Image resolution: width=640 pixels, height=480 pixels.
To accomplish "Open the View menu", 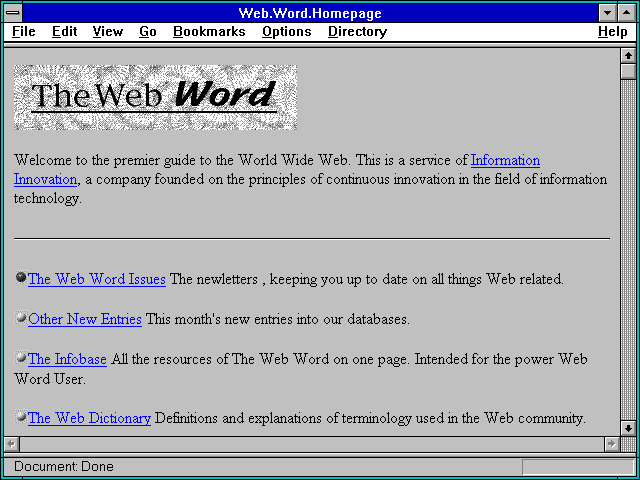I will tap(107, 31).
